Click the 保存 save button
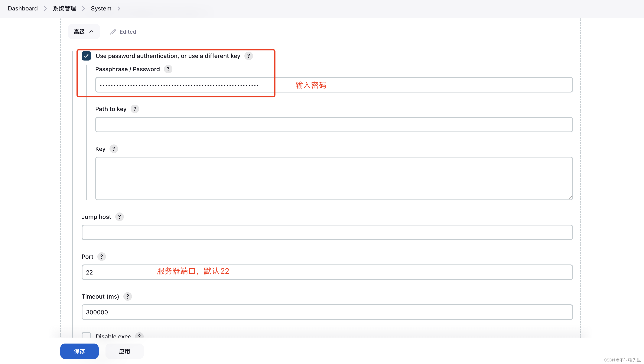This screenshot has height=364, width=644. (x=80, y=351)
